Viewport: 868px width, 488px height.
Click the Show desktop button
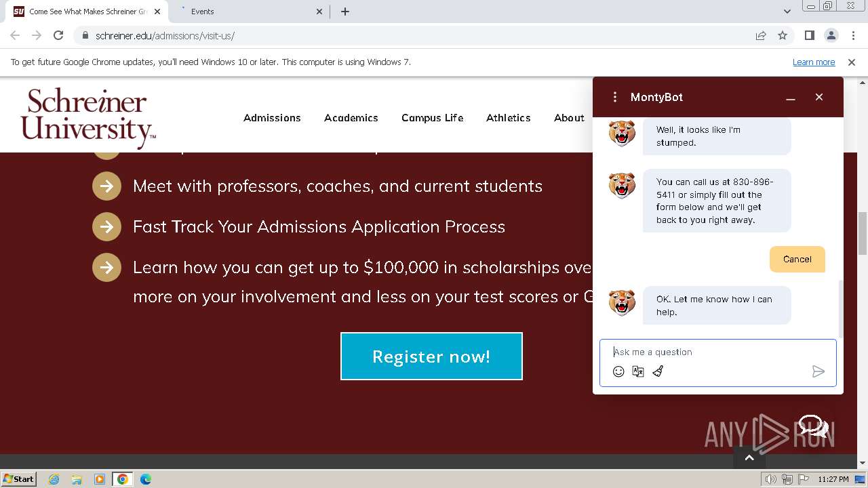point(861,479)
